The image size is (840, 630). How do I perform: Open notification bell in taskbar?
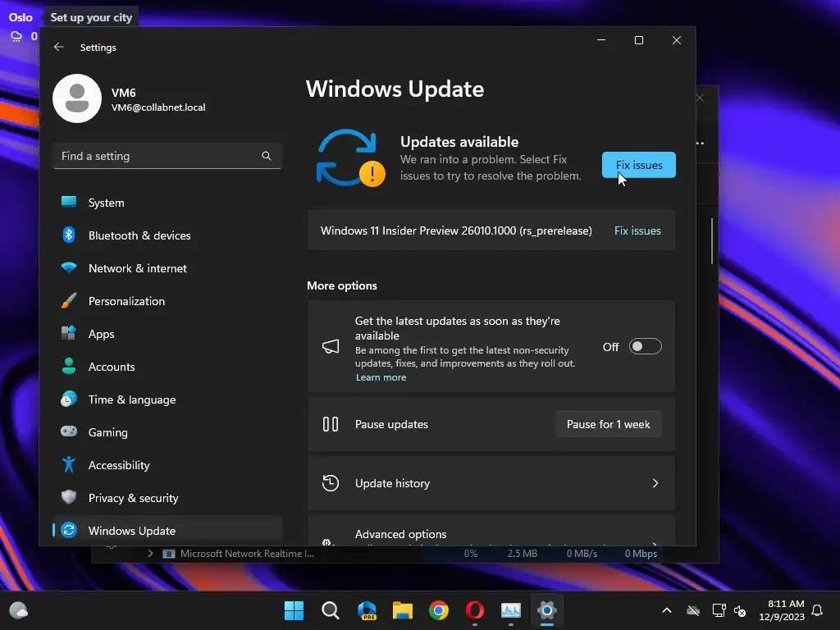point(817,610)
